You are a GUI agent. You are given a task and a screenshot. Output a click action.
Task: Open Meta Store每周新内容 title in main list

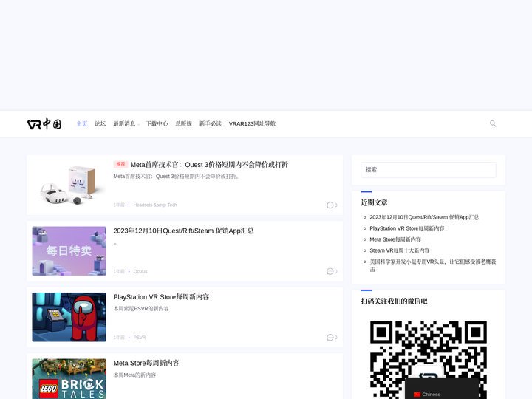click(x=146, y=363)
